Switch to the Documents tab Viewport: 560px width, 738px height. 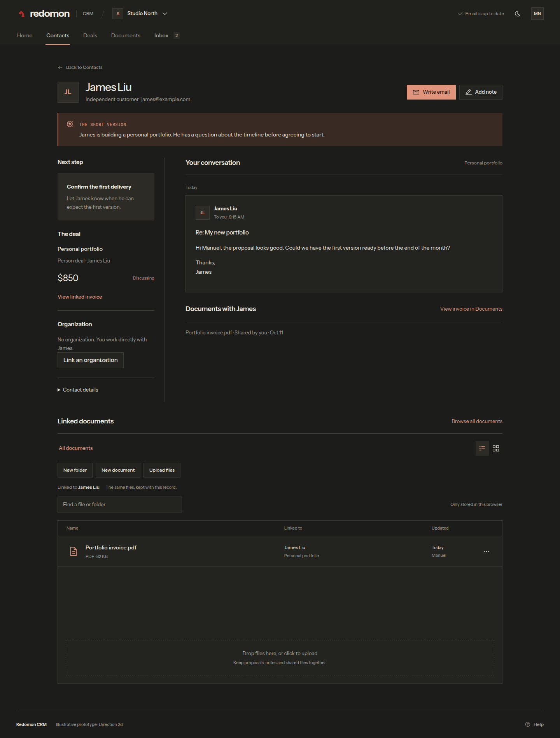[126, 35]
